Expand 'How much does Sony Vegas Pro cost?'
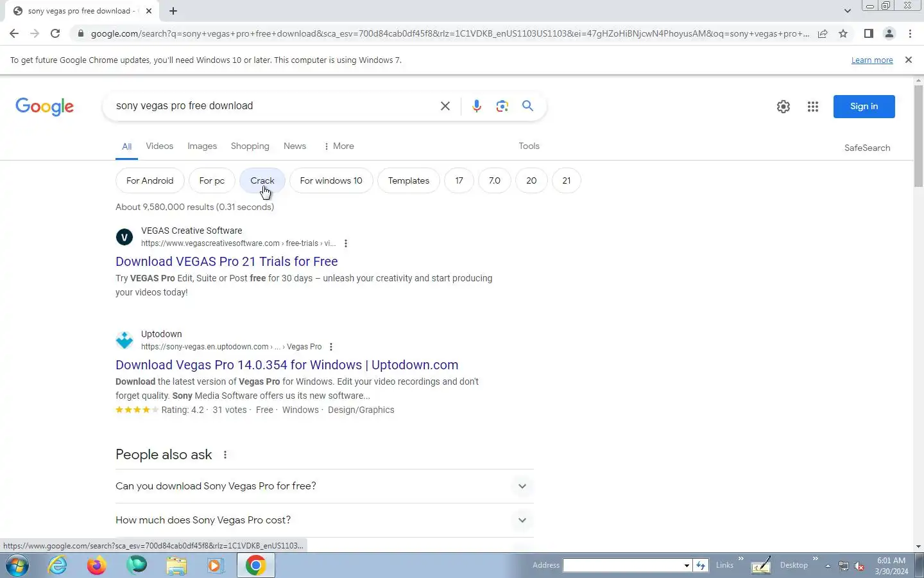This screenshot has width=924, height=578. [324, 520]
